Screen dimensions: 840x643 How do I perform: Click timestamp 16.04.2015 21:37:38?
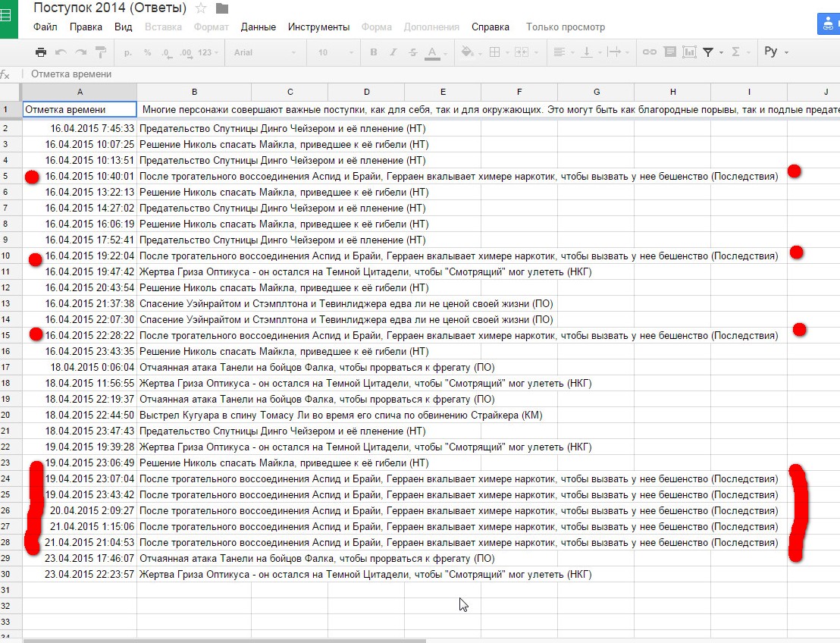(89, 304)
